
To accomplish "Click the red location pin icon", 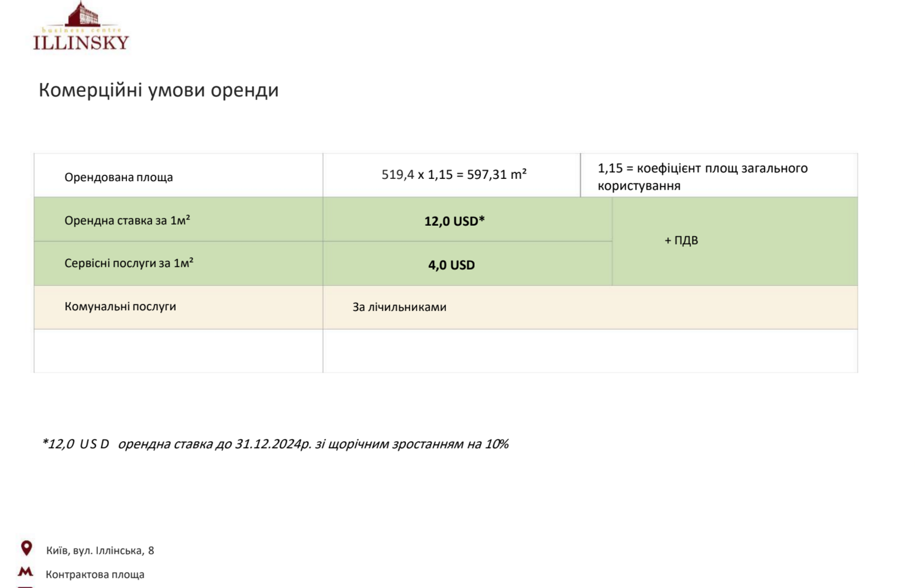I will [26, 548].
